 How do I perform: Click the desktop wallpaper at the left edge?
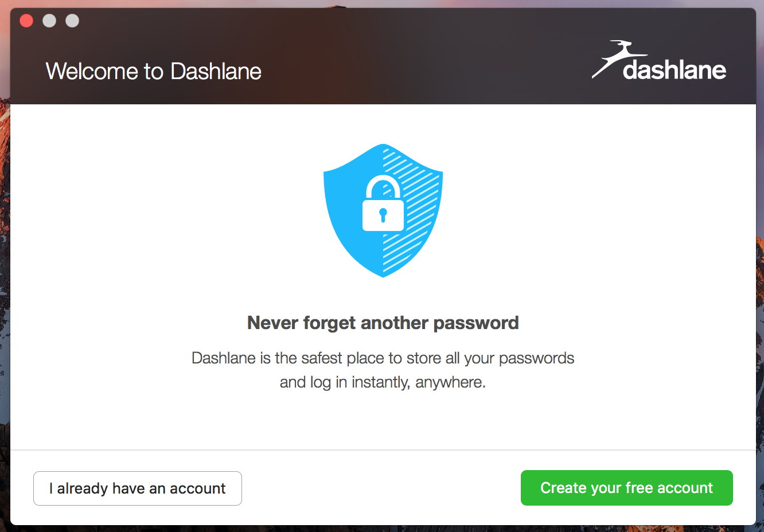click(5, 287)
